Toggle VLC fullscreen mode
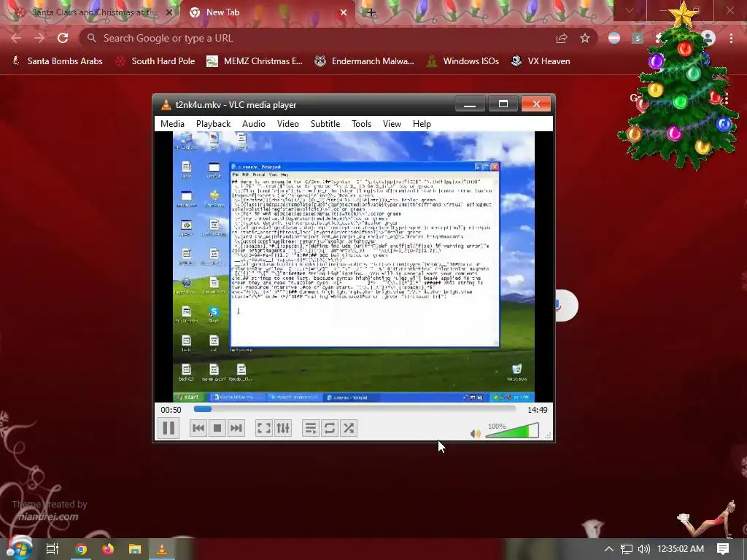747x560 pixels. tap(264, 428)
